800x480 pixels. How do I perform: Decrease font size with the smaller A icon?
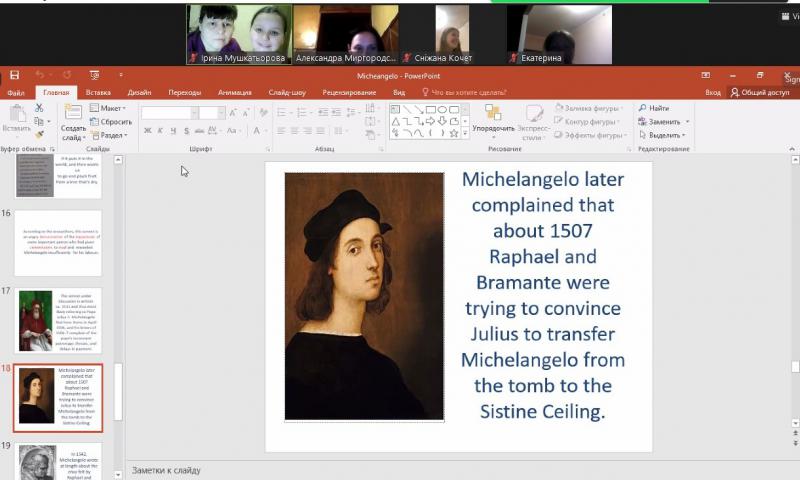click(x=247, y=113)
